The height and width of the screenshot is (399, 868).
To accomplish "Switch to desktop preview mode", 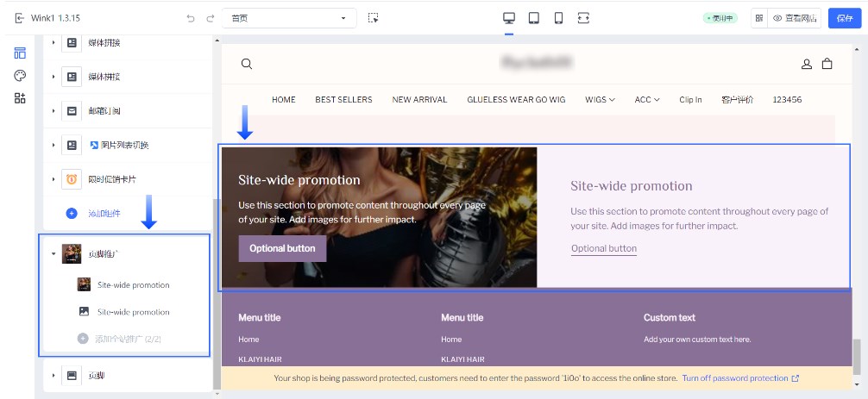I will pos(509,18).
